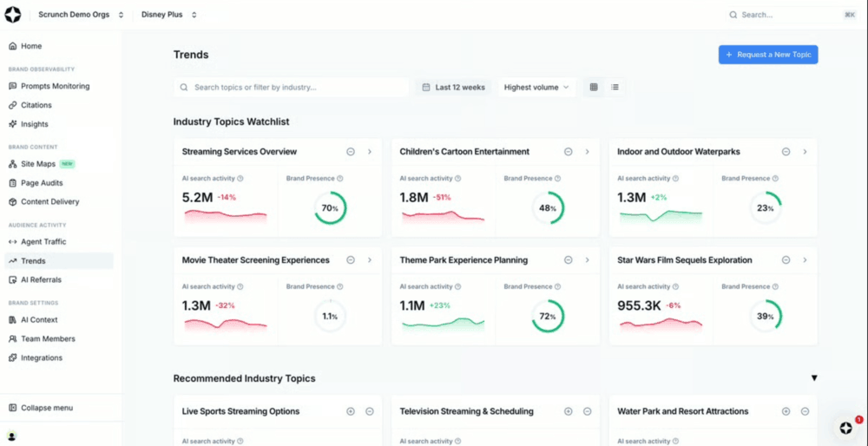The width and height of the screenshot is (868, 446).
Task: Click the 72% brand presence ring
Action: (x=548, y=317)
